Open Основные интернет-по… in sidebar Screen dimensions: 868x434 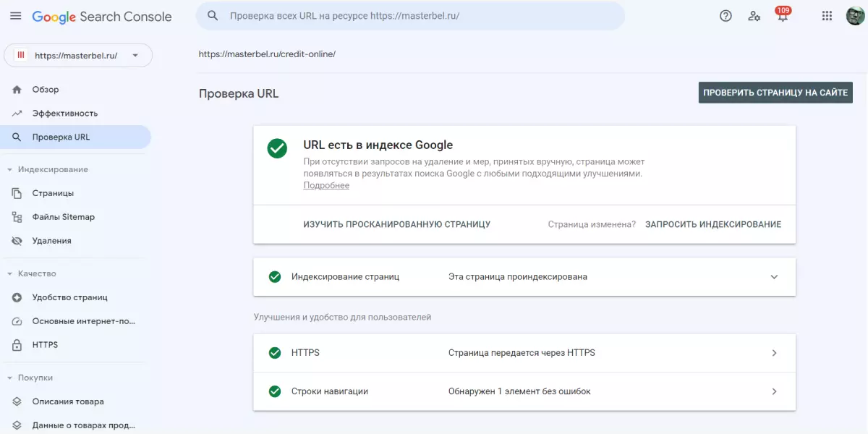point(75,321)
